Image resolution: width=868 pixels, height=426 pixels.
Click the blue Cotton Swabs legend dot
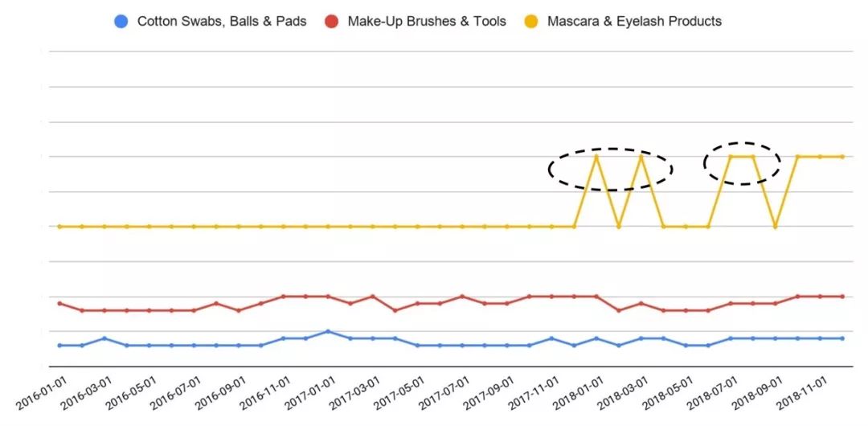121,22
